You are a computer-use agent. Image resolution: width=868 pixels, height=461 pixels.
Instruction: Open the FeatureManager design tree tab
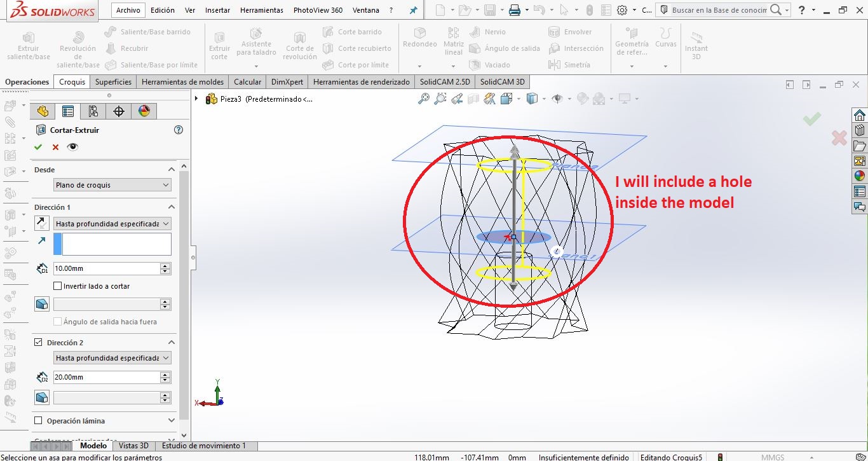click(x=43, y=111)
